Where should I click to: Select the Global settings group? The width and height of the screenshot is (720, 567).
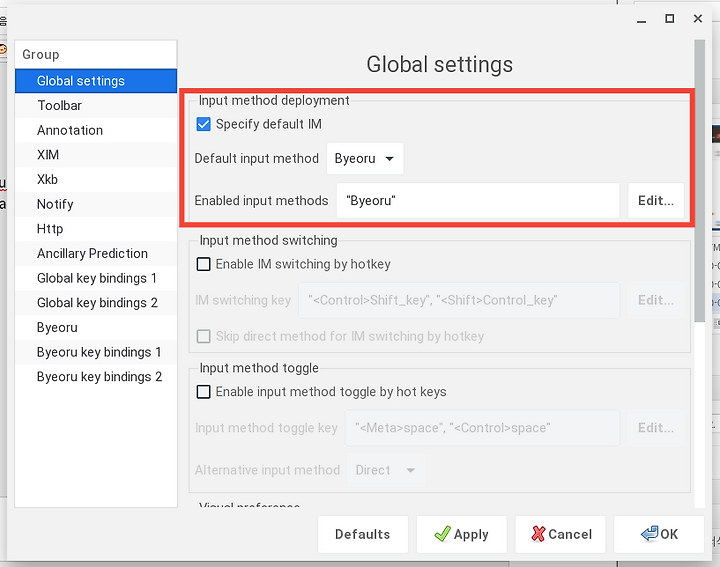pyautogui.click(x=96, y=81)
